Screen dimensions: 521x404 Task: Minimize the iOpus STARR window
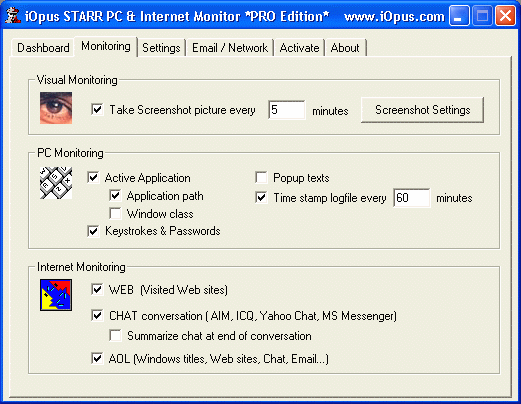point(459,16)
